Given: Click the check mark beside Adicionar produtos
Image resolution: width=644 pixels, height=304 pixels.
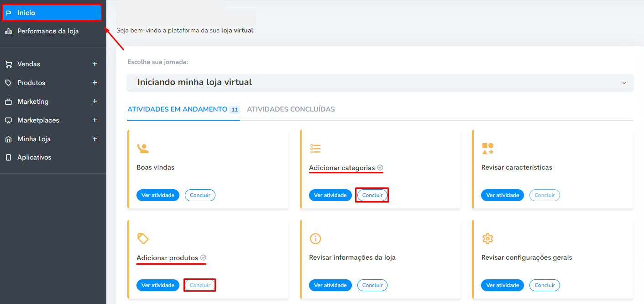Looking at the screenshot, I should coord(204,258).
